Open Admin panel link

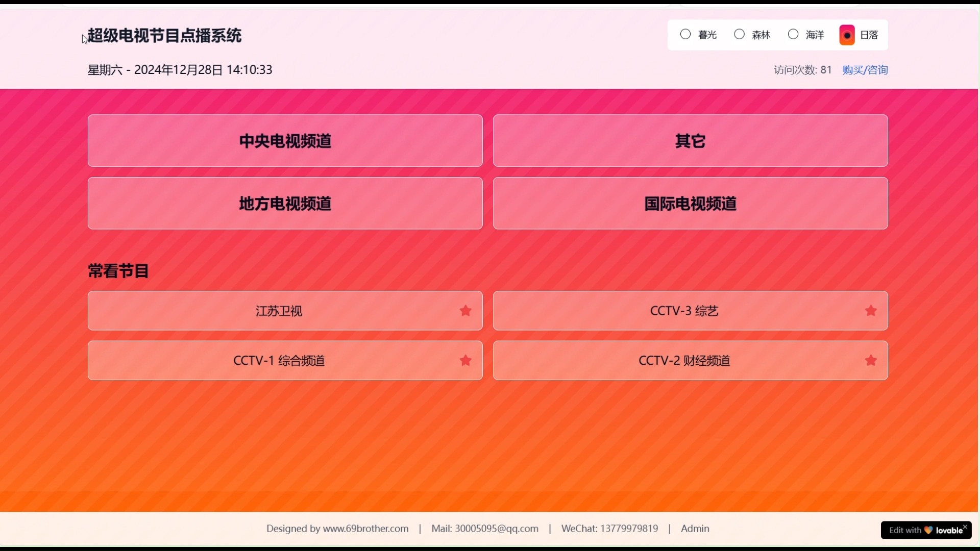tap(695, 528)
